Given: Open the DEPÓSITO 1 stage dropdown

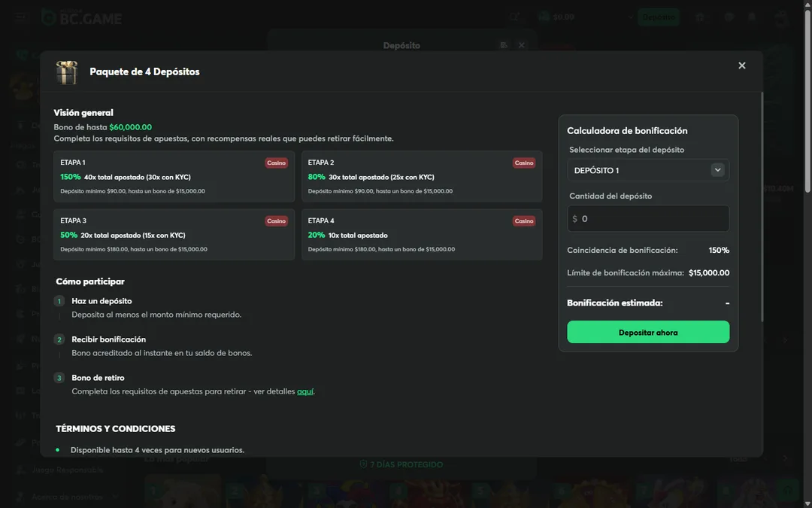Looking at the screenshot, I should 648,170.
